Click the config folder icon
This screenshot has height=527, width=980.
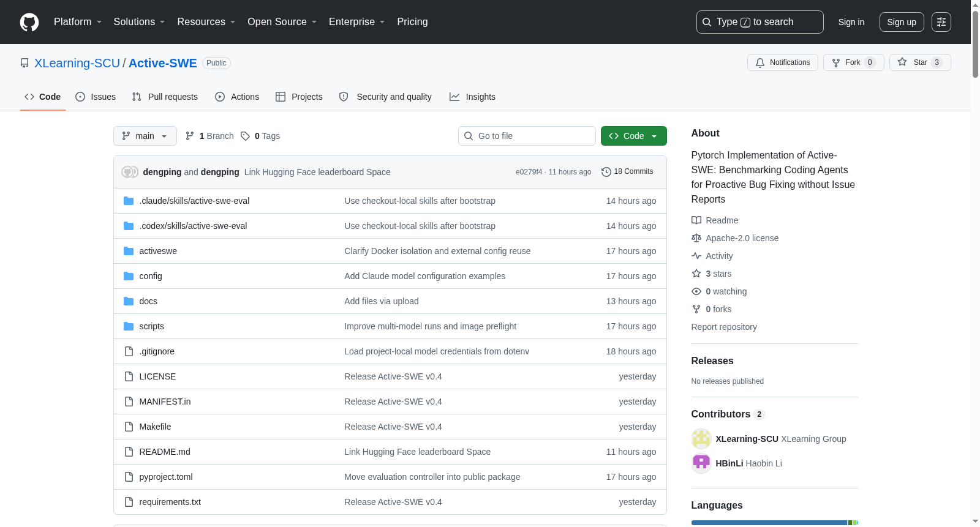129,276
